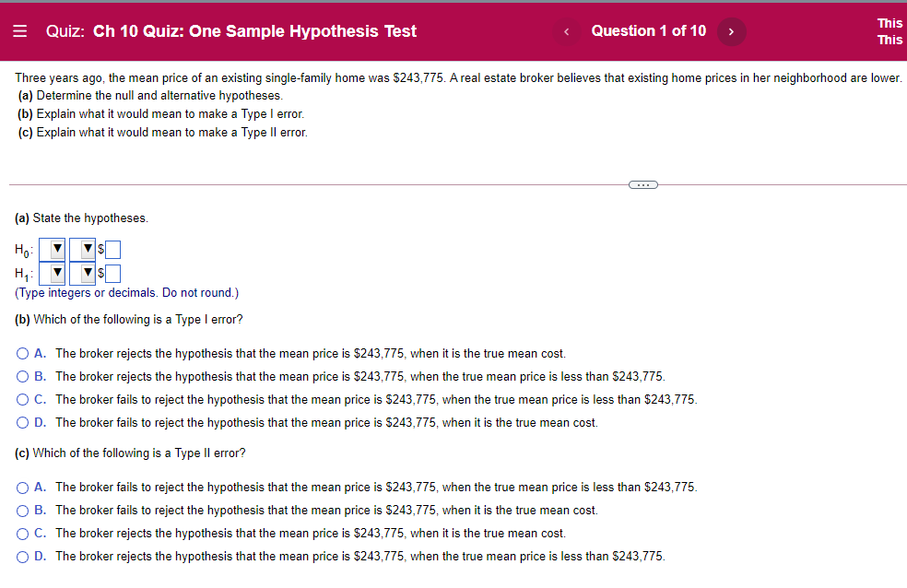
Task: Click inside the H1 dollar value box
Action: click(x=112, y=273)
